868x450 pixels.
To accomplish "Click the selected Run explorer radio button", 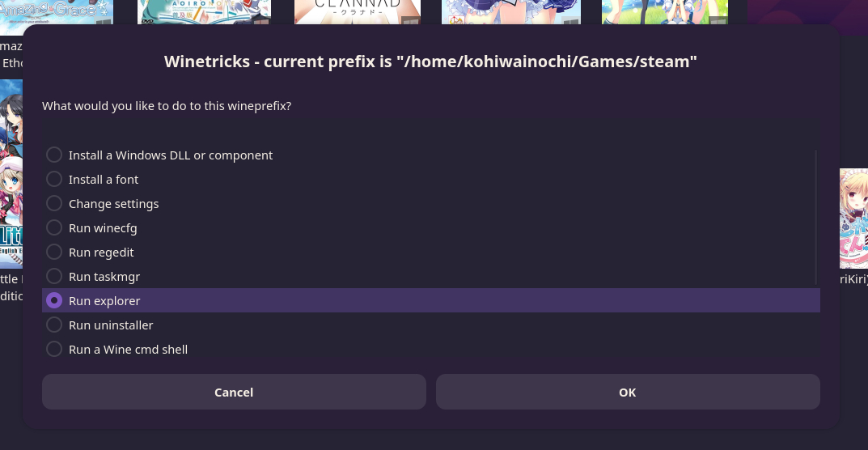I will pos(54,300).
